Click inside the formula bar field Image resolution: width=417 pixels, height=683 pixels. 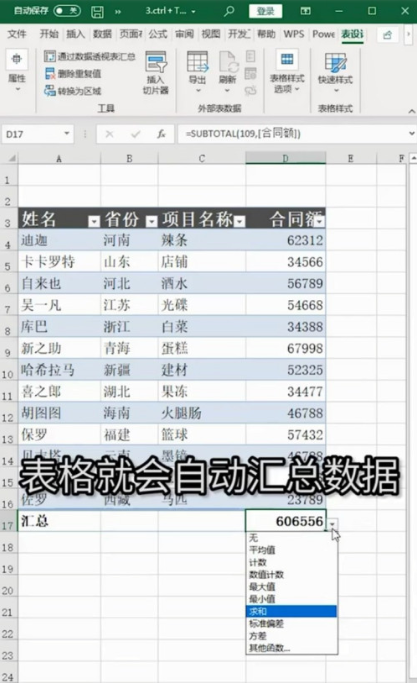(293, 134)
